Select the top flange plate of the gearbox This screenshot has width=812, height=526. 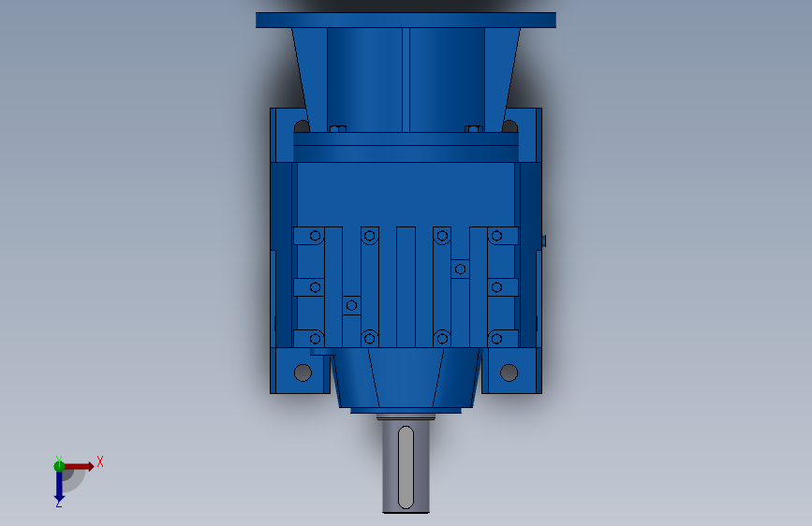(x=406, y=21)
